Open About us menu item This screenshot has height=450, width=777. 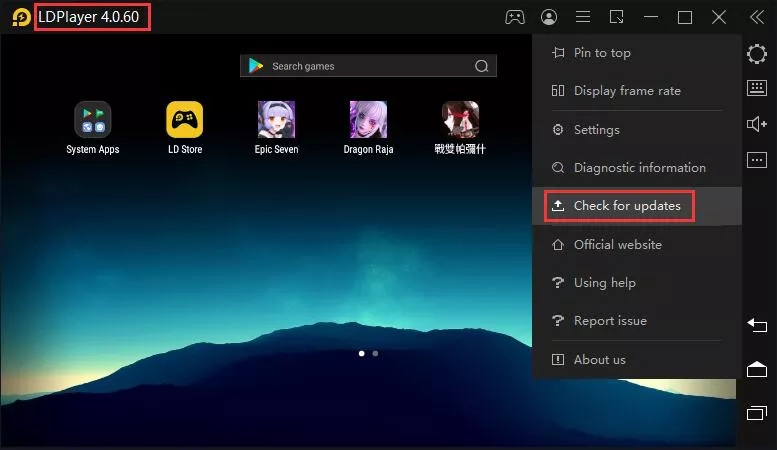[x=637, y=360]
